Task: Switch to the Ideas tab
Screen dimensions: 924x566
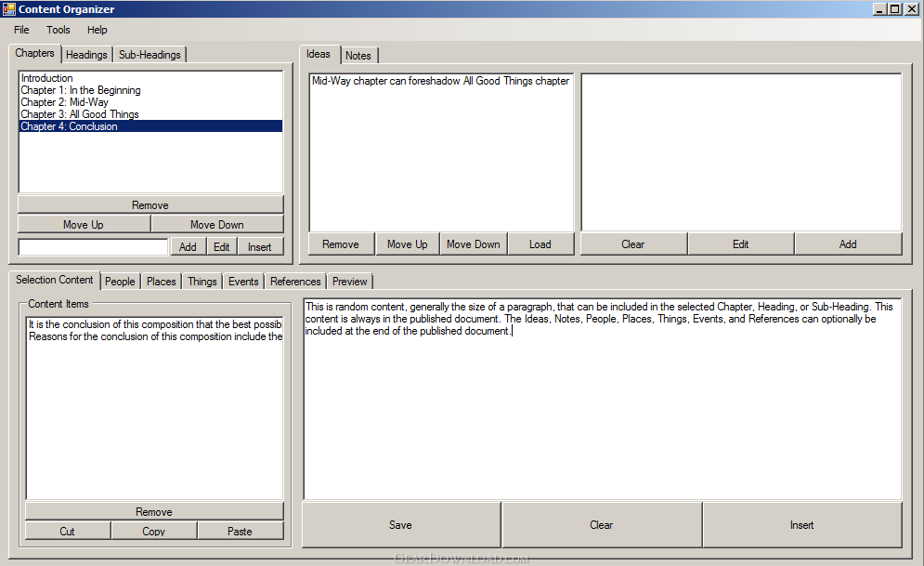Action: coord(319,54)
